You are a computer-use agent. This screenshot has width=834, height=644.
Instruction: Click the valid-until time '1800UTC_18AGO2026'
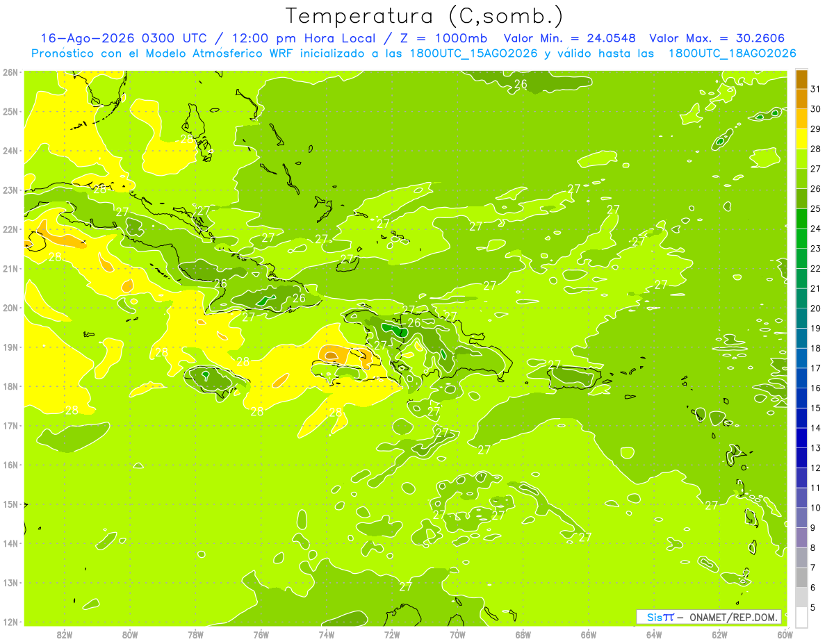(x=733, y=53)
